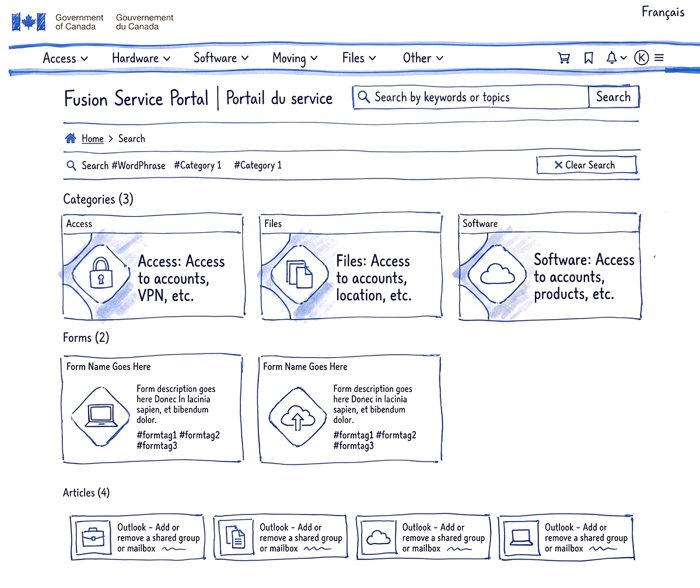Click the briefcase icon in first article
Image resolution: width=700 pixels, height=588 pixels.
[93, 537]
